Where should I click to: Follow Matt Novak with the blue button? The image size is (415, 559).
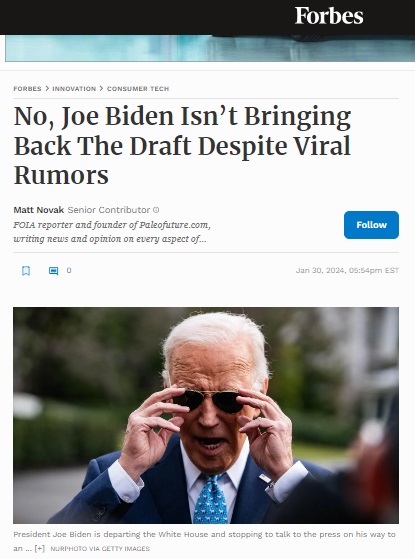371,225
